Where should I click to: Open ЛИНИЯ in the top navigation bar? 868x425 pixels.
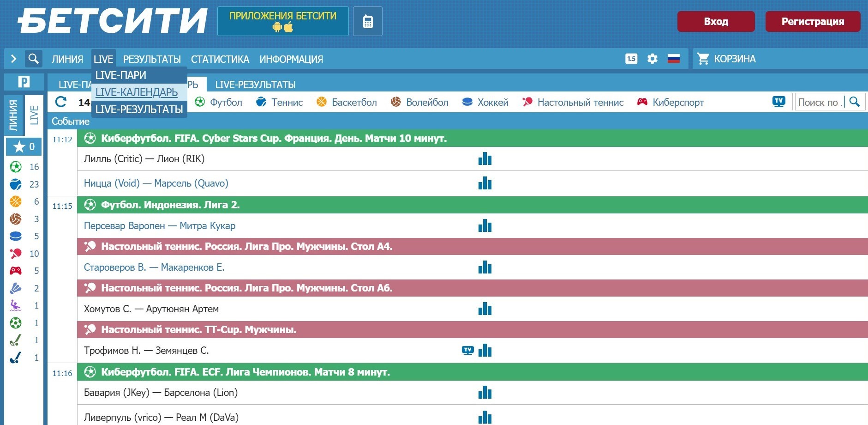[67, 59]
